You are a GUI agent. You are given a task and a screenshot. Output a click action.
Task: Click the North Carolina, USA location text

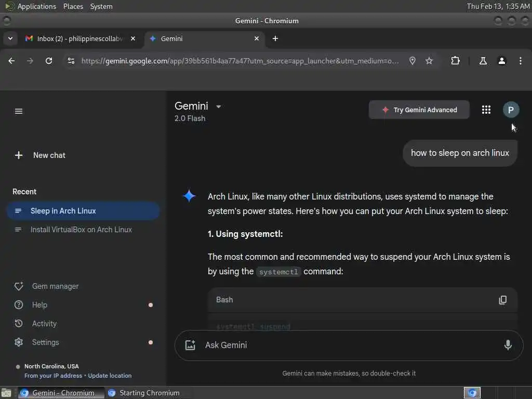51,366
